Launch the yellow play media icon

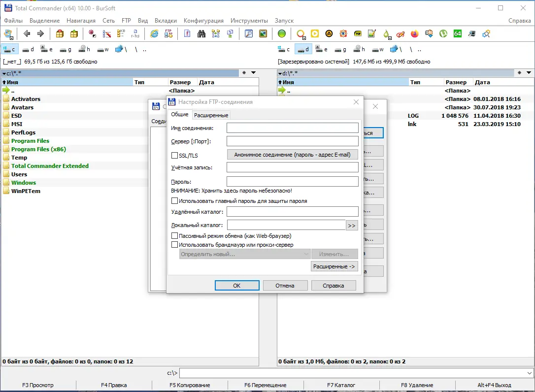click(x=315, y=33)
